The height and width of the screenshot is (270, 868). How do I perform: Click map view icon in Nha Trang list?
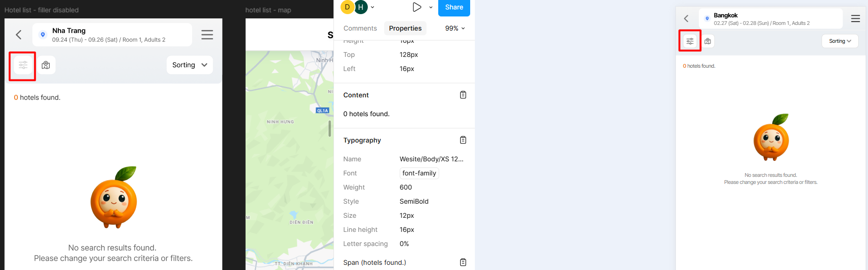coord(46,65)
